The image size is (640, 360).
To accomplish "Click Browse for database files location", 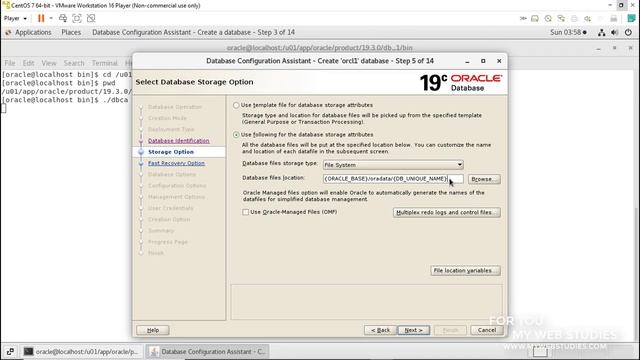I will pyautogui.click(x=484, y=179).
